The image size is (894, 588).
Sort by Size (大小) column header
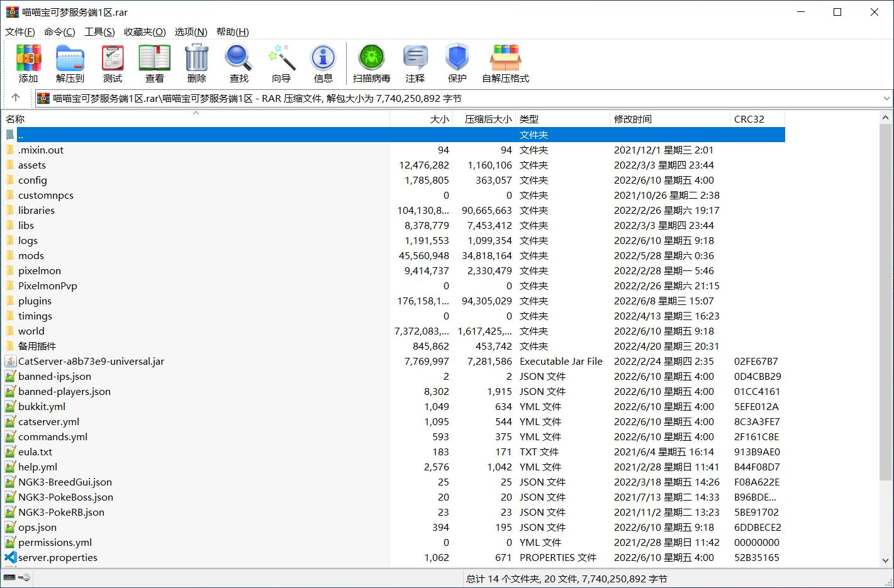421,119
